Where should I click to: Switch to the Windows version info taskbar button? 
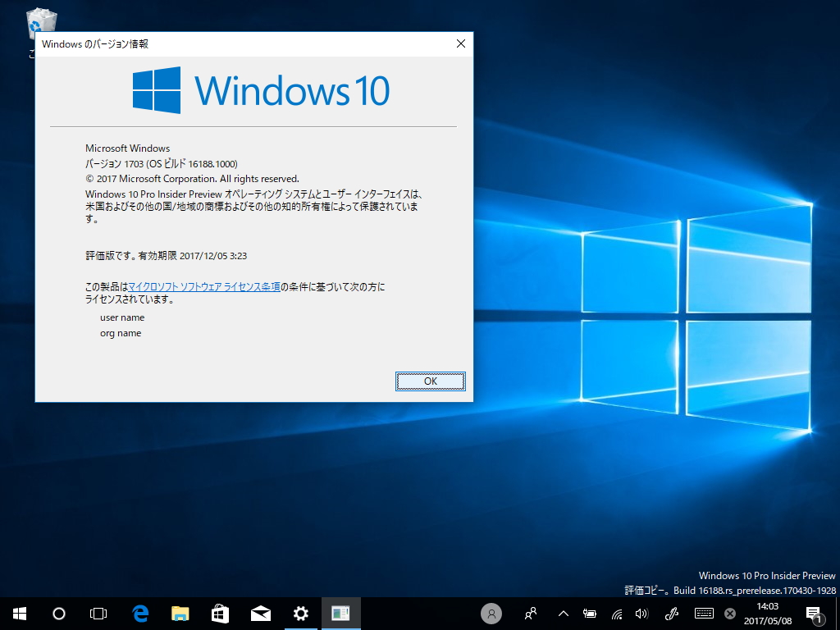point(341,613)
